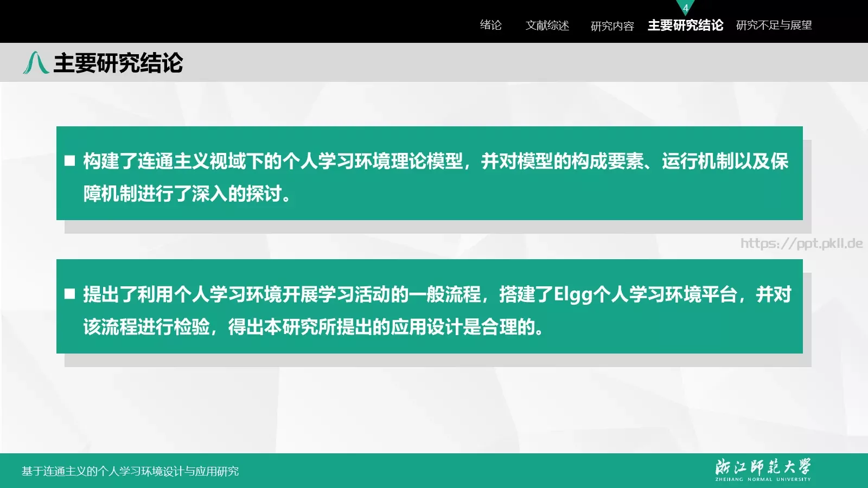
Task: Click the green logo beside the 主要研究结论 heading
Action: [36, 62]
